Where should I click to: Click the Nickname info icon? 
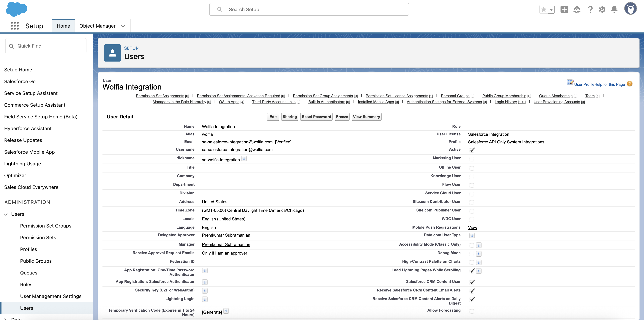(x=244, y=158)
